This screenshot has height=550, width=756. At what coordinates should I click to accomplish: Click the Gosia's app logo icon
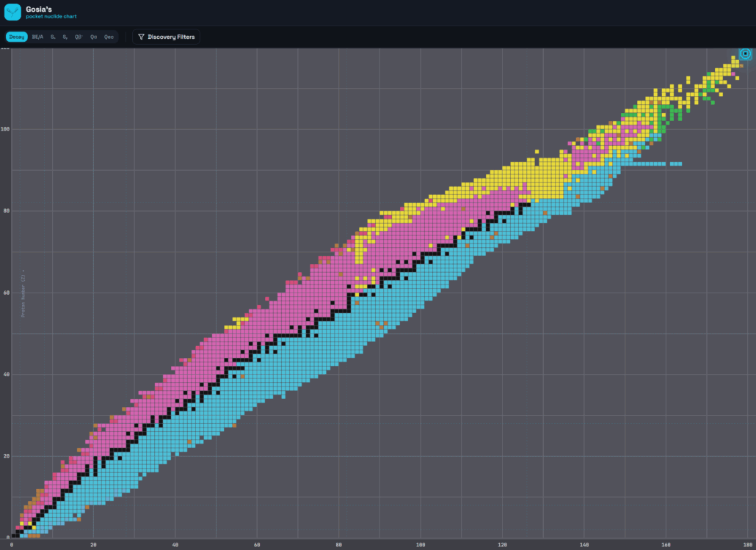click(12, 12)
